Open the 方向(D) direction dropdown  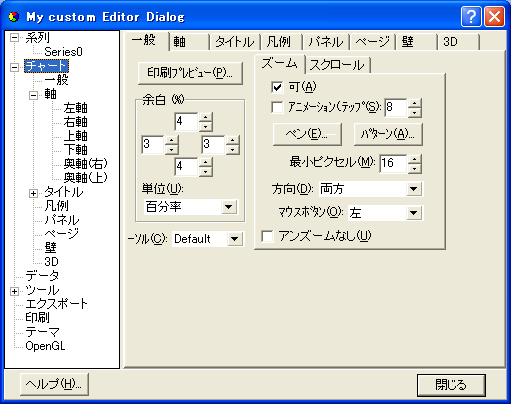click(x=414, y=189)
